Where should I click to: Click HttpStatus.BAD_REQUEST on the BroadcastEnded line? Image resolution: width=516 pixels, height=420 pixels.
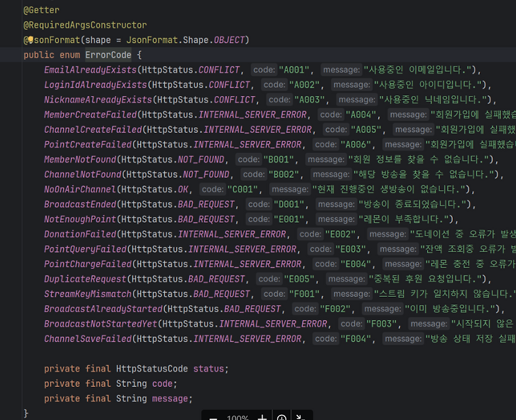tap(179, 204)
